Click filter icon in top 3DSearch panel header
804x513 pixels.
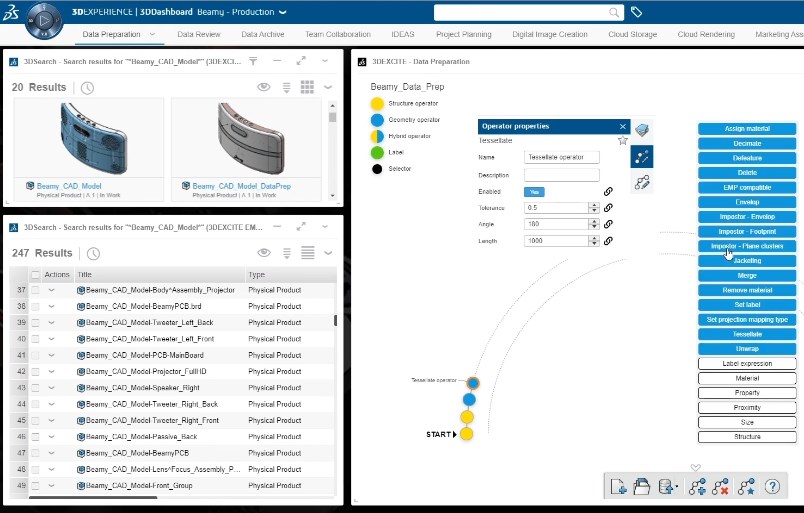pyautogui.click(x=253, y=61)
